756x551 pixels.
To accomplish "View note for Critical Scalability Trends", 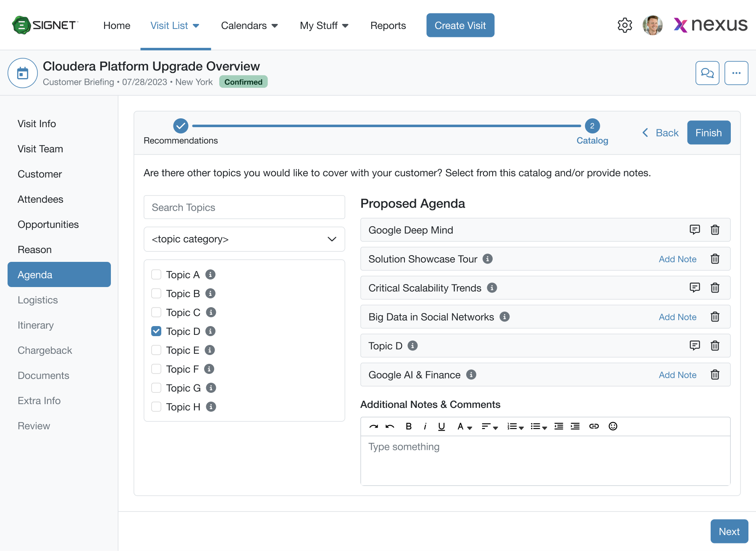I will 695,287.
